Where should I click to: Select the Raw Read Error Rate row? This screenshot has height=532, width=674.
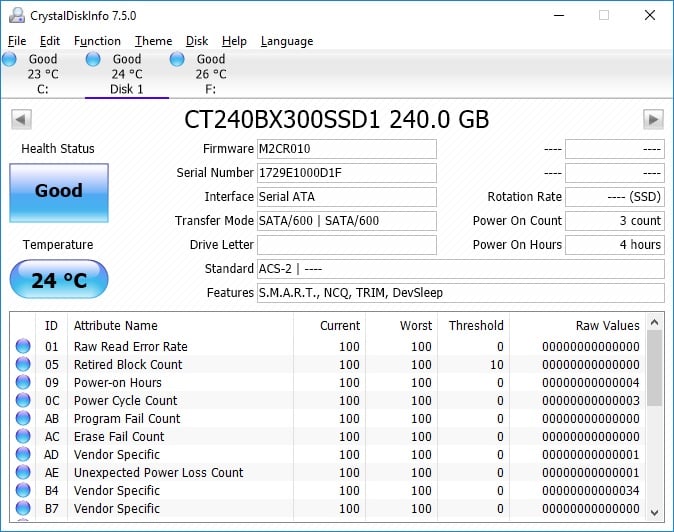tap(328, 346)
